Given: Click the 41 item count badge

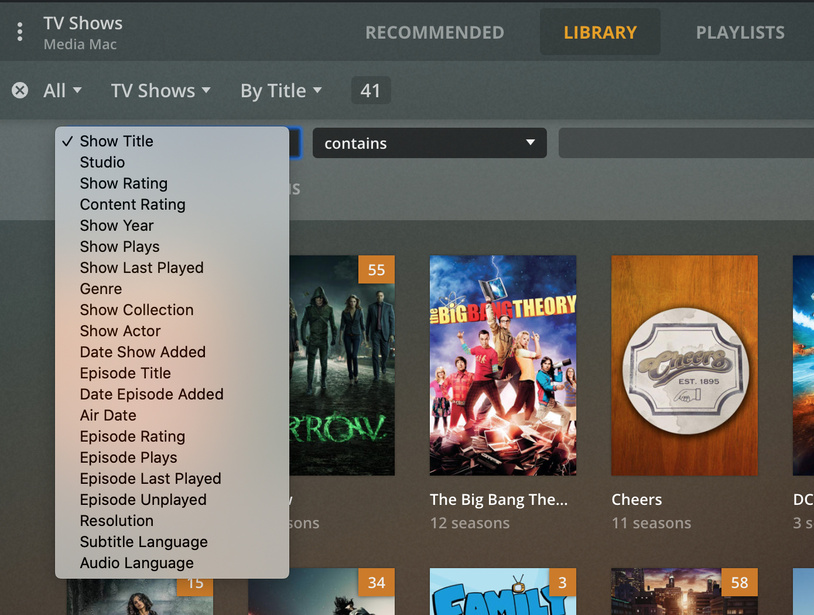Looking at the screenshot, I should coord(371,91).
